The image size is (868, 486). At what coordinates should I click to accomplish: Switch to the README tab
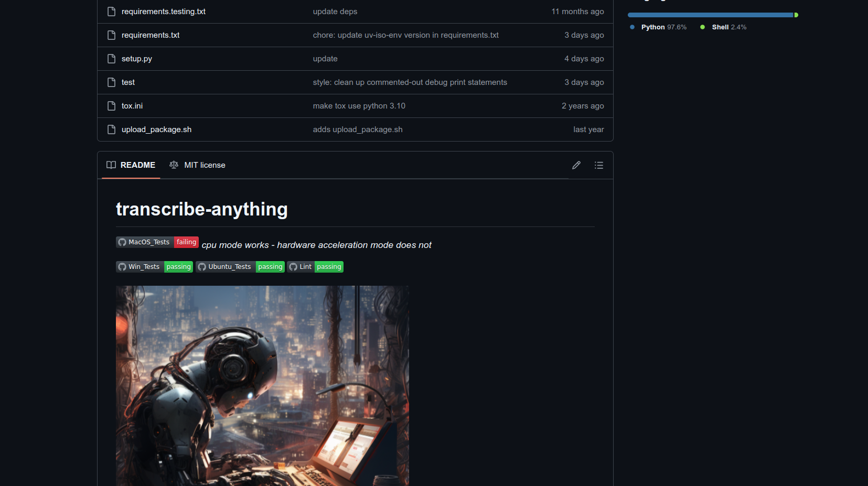click(x=131, y=165)
